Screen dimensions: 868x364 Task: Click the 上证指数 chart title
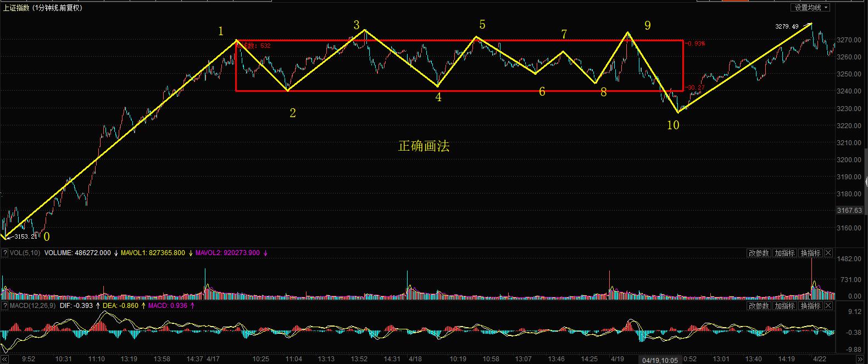(x=15, y=8)
